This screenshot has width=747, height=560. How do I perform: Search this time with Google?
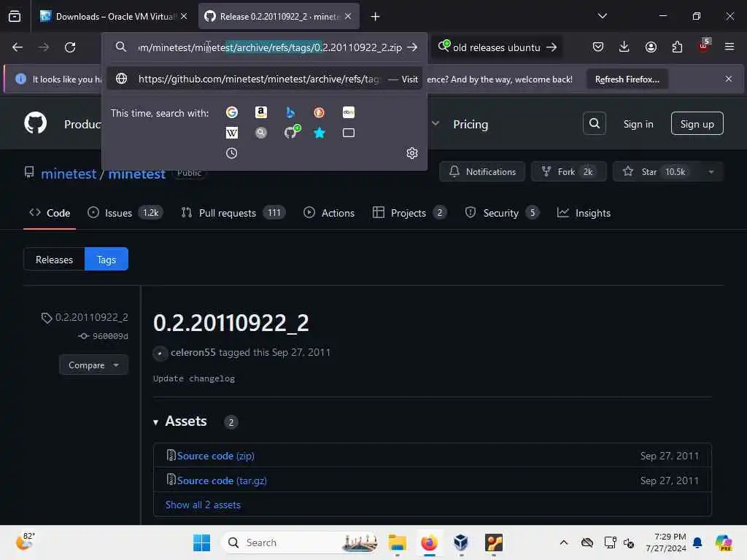[x=231, y=112]
